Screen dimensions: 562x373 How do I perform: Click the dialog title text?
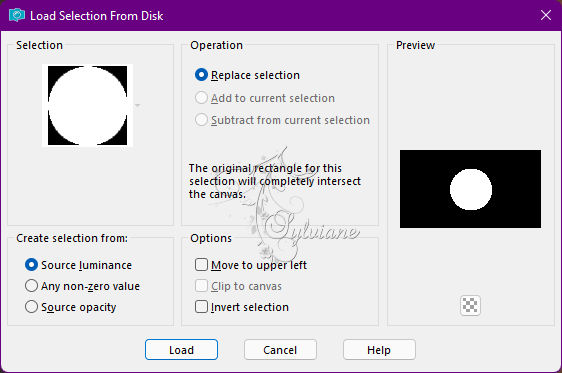tap(96, 16)
